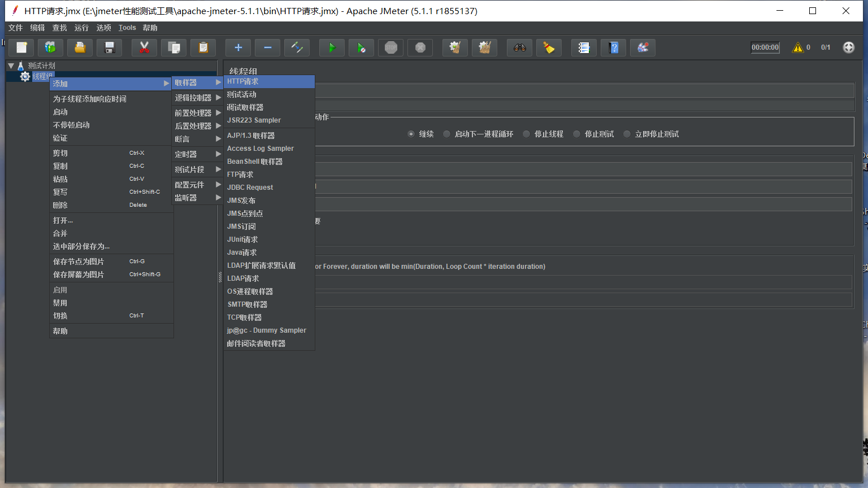868x488 pixels.
Task: Select the 继续 radio button
Action: [x=411, y=134]
